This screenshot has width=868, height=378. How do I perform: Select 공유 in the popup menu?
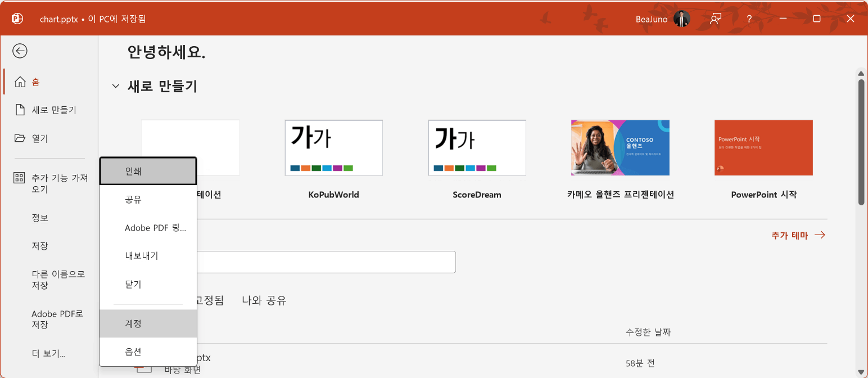tap(148, 199)
